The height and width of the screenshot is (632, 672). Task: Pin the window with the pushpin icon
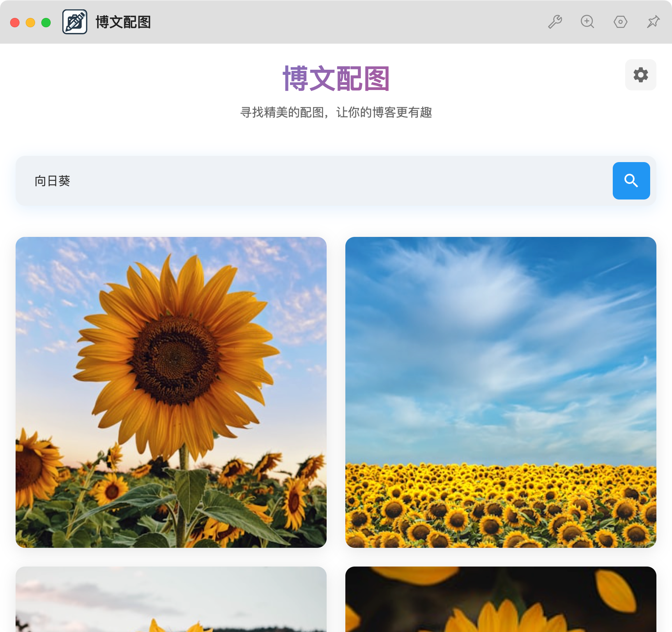[x=653, y=22]
